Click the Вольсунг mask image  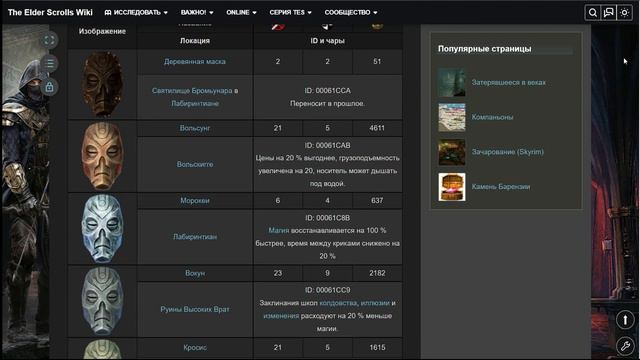[x=102, y=156]
